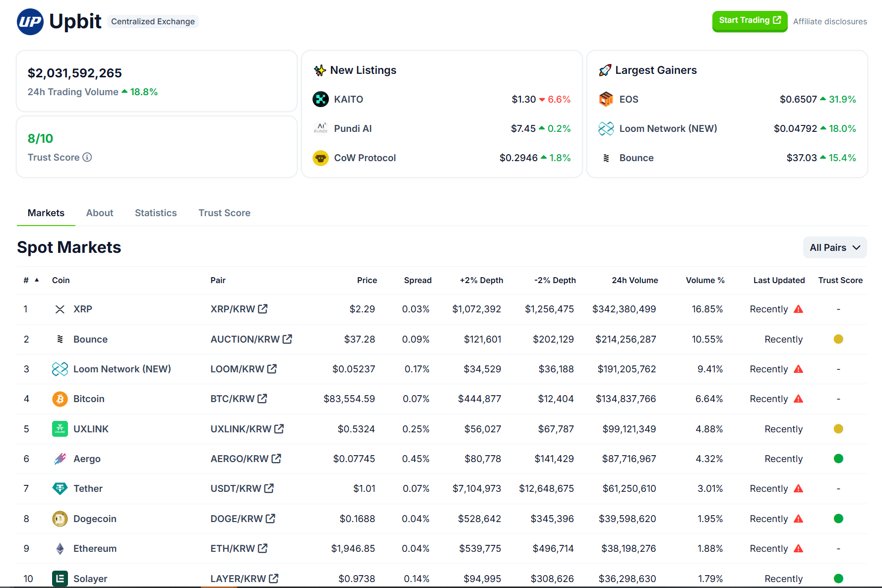Image resolution: width=882 pixels, height=588 pixels.
Task: Click the $342,380,499 XRP volume cell
Action: click(x=624, y=309)
